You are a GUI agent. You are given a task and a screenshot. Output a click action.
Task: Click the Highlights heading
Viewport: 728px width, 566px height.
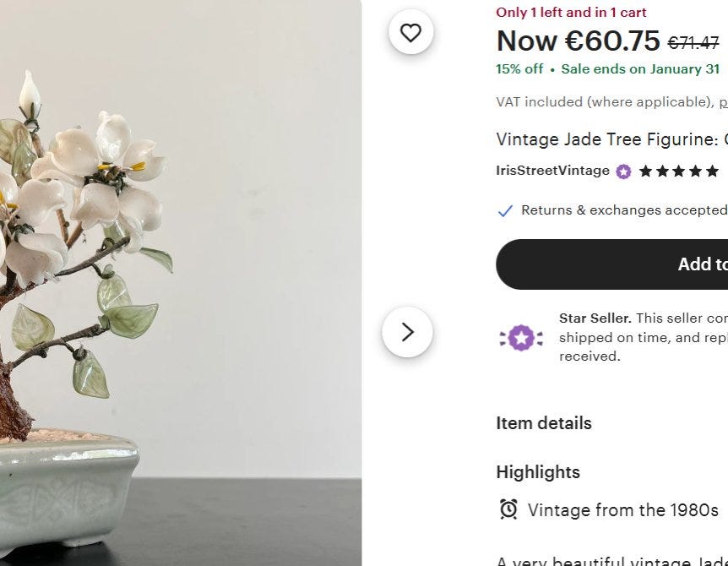(538, 472)
